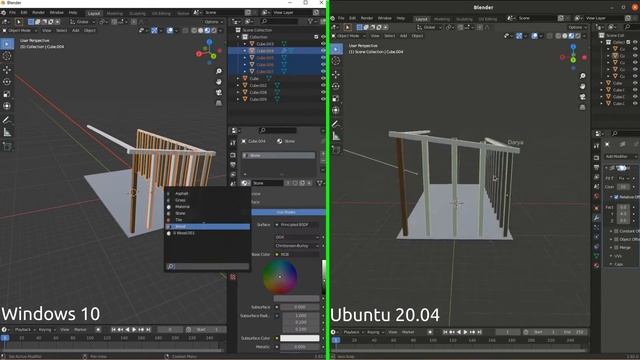640x360 pixels.
Task: Choose Wood from the material list
Action: click(x=208, y=227)
